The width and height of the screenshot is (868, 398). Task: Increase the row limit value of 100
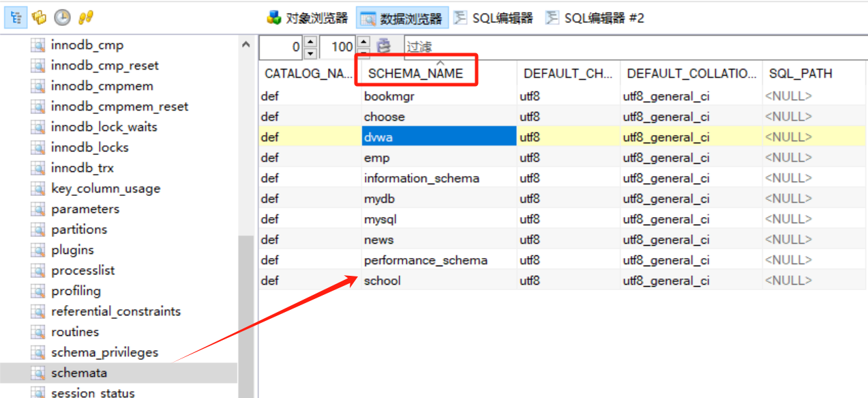tap(363, 41)
